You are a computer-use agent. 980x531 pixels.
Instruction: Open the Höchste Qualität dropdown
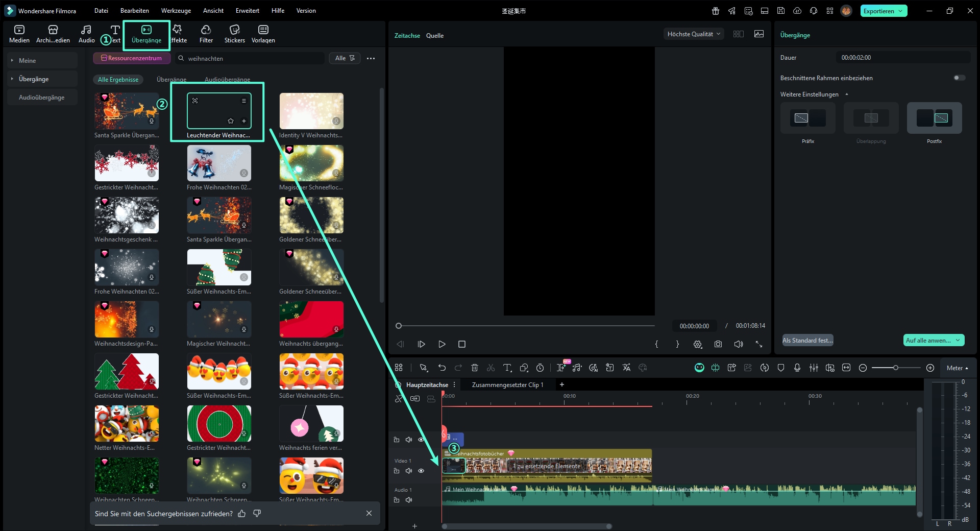coord(693,34)
